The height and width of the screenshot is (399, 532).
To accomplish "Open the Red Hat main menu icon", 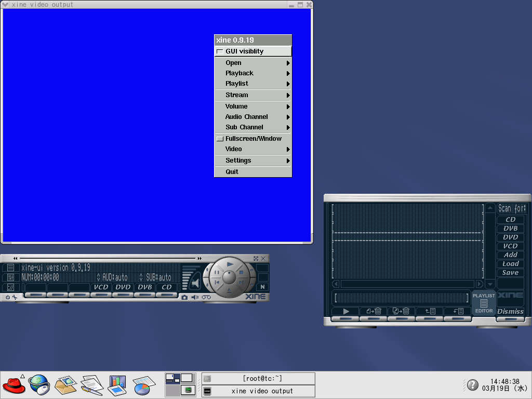I will pos(14,385).
